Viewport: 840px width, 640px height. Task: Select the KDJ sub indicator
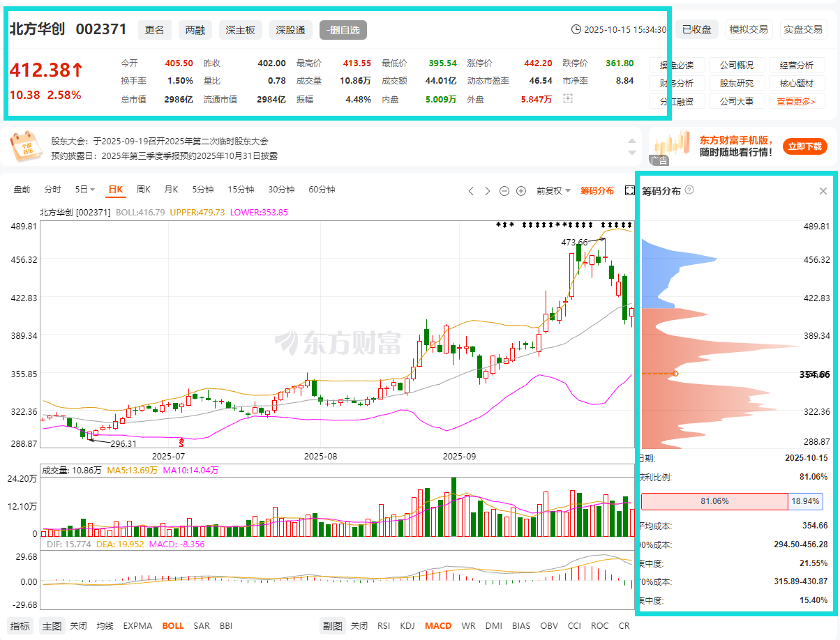407,625
